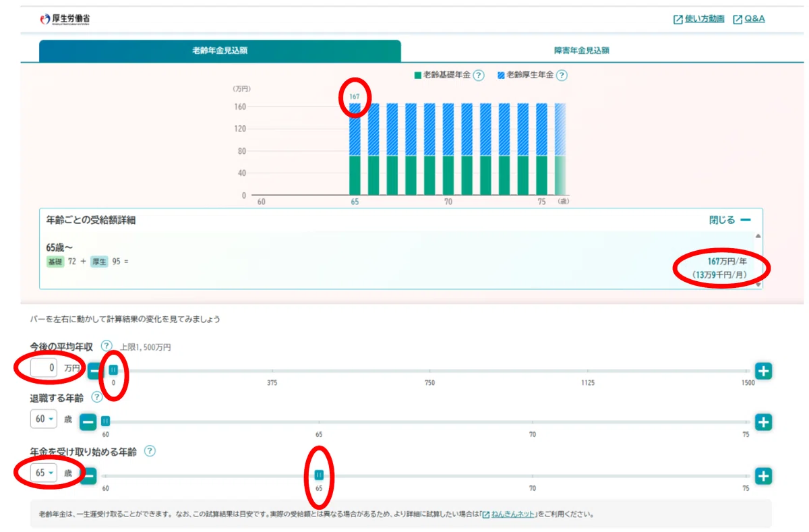Switch to the 障害年金見込額 tab
Screen dimensions: 809x532
(x=581, y=51)
